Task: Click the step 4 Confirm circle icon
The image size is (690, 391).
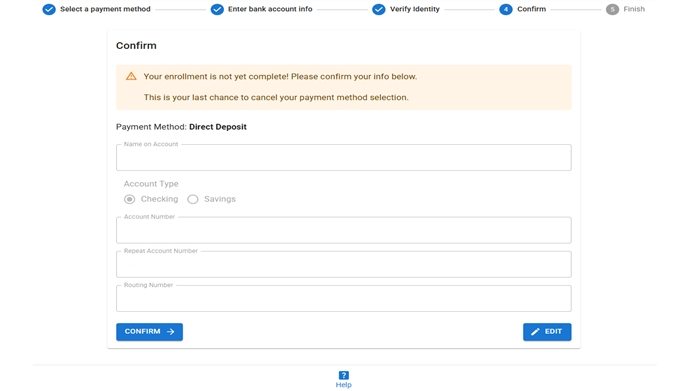Action: click(x=506, y=9)
